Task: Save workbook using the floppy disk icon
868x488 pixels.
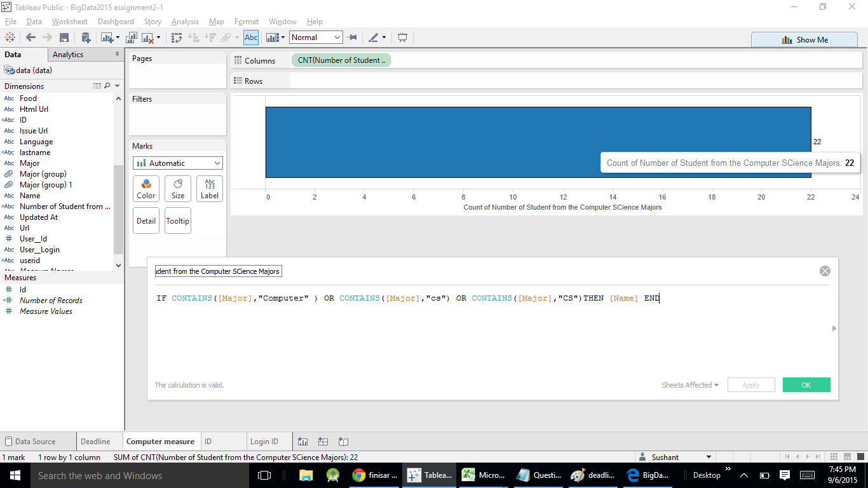Action: [x=64, y=37]
